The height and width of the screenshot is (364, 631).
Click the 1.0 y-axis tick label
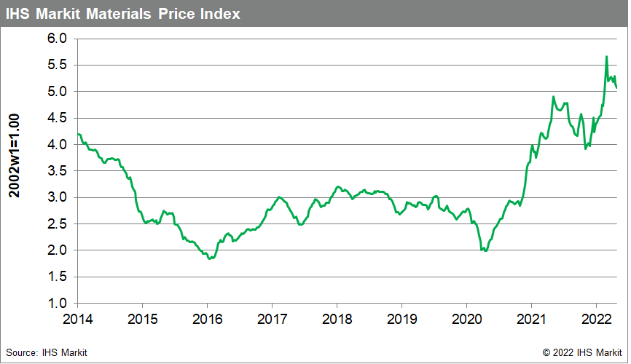point(58,303)
